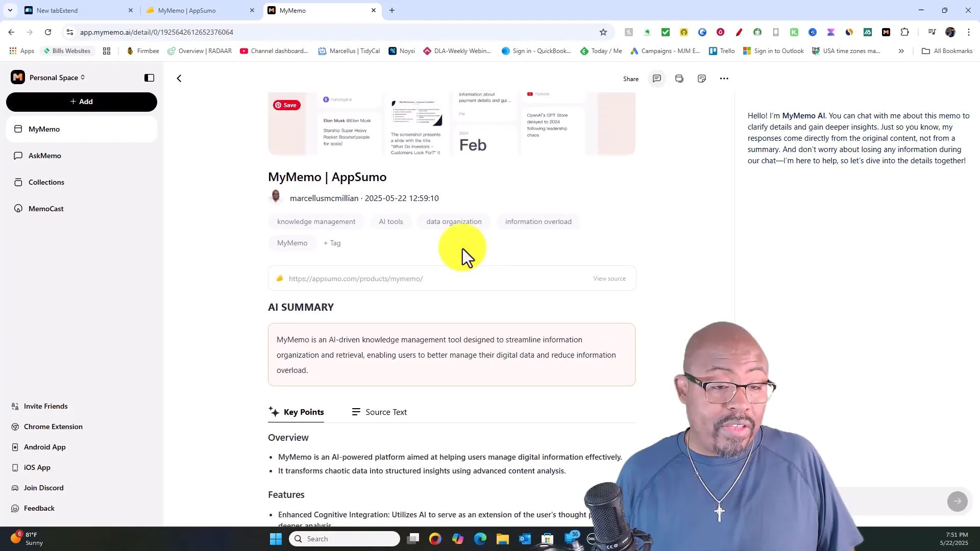Viewport: 980px width, 551px height.
Task: Open the Chrome profile avatar
Action: pyautogui.click(x=950, y=32)
